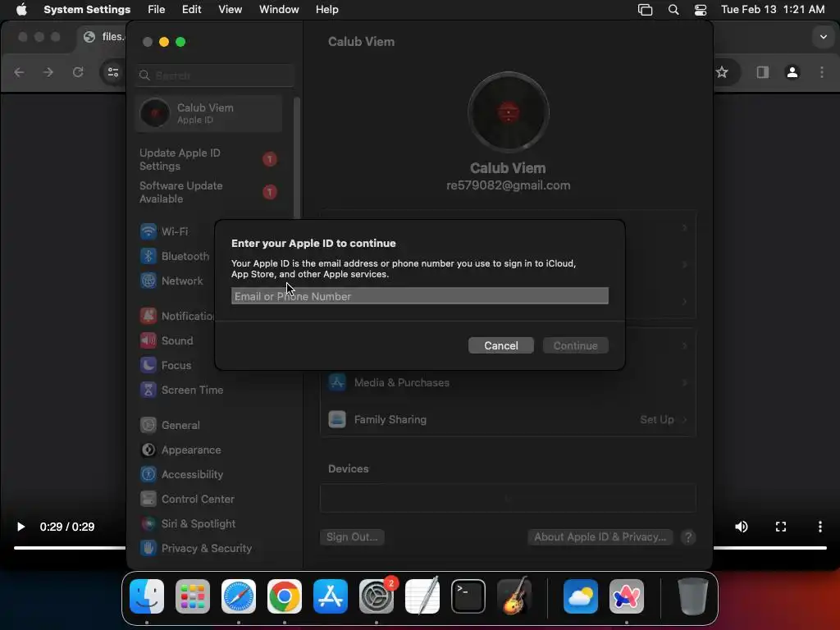Open Wi-Fi settings in sidebar
The image size is (840, 630).
[164, 231]
